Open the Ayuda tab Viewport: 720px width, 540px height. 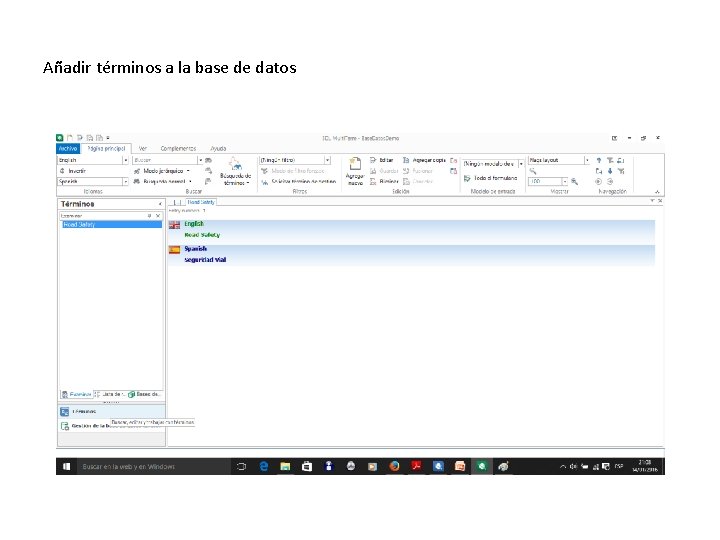click(x=218, y=148)
